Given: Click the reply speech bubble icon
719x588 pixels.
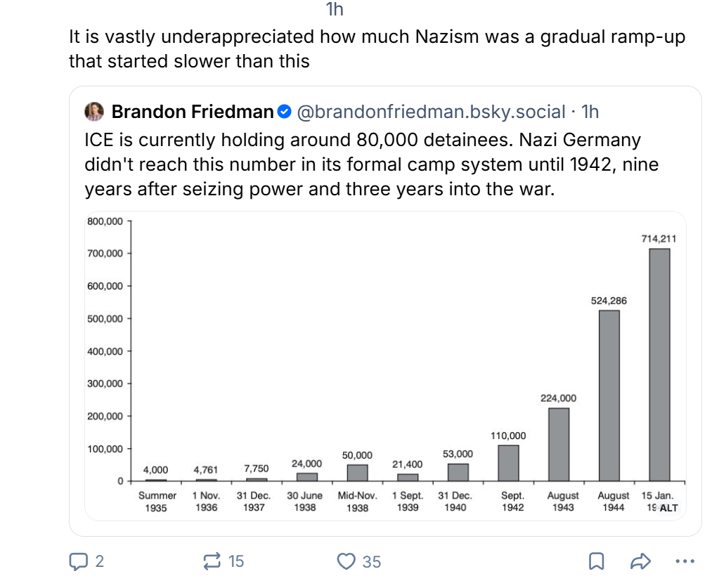Looking at the screenshot, I should [77, 561].
